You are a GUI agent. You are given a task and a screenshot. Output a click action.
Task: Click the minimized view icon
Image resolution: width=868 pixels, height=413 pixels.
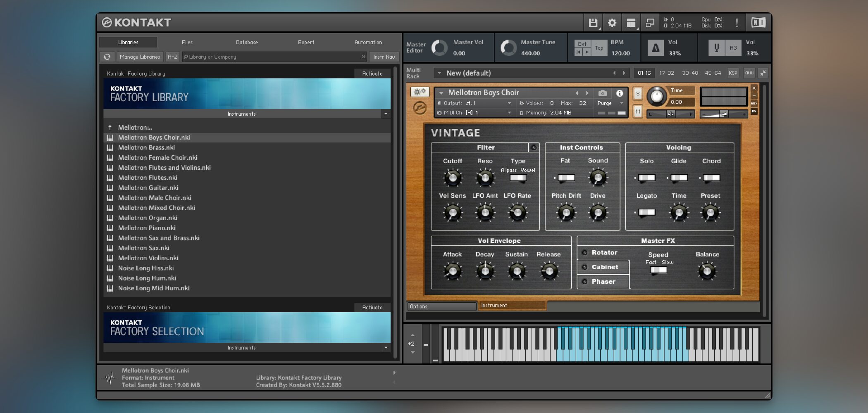[x=650, y=23]
